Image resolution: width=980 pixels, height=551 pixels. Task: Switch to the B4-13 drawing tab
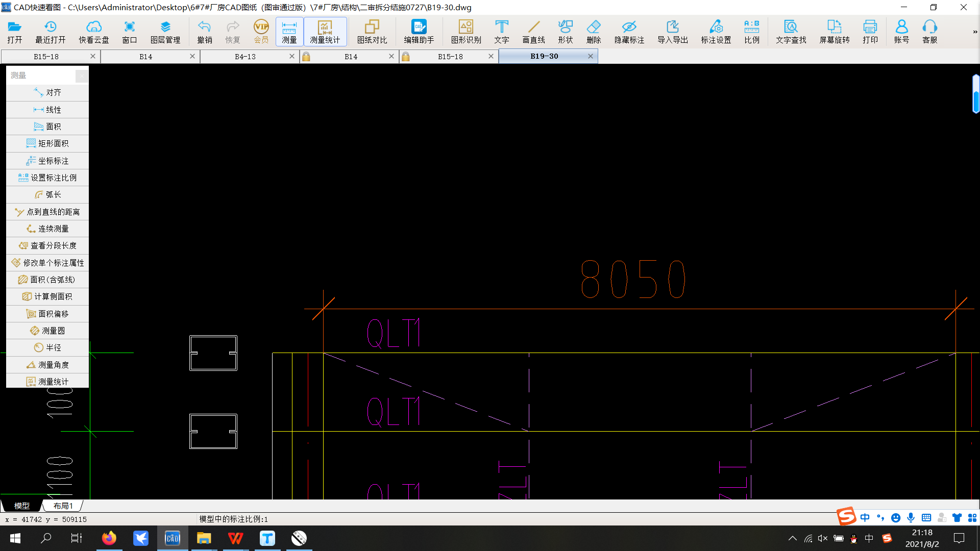[x=245, y=57]
